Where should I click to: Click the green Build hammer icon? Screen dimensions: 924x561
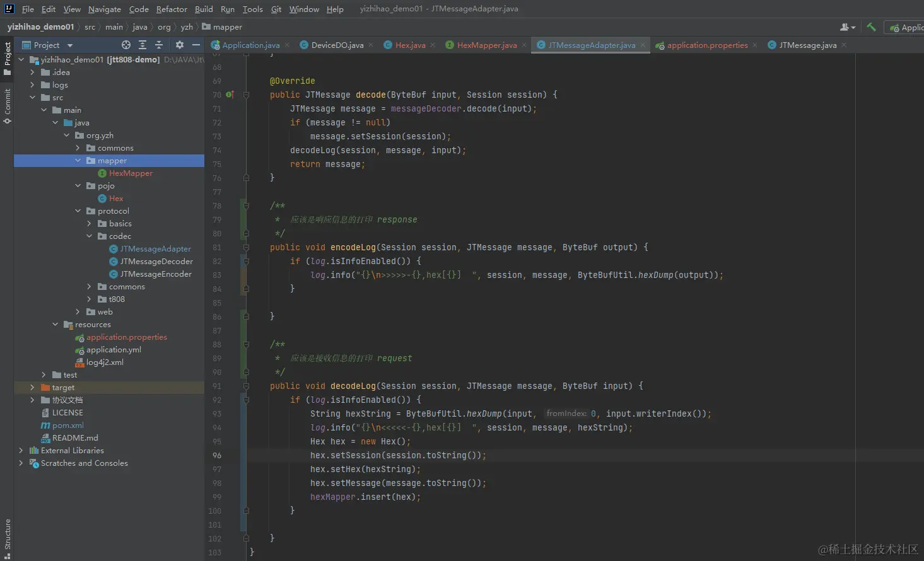point(871,27)
